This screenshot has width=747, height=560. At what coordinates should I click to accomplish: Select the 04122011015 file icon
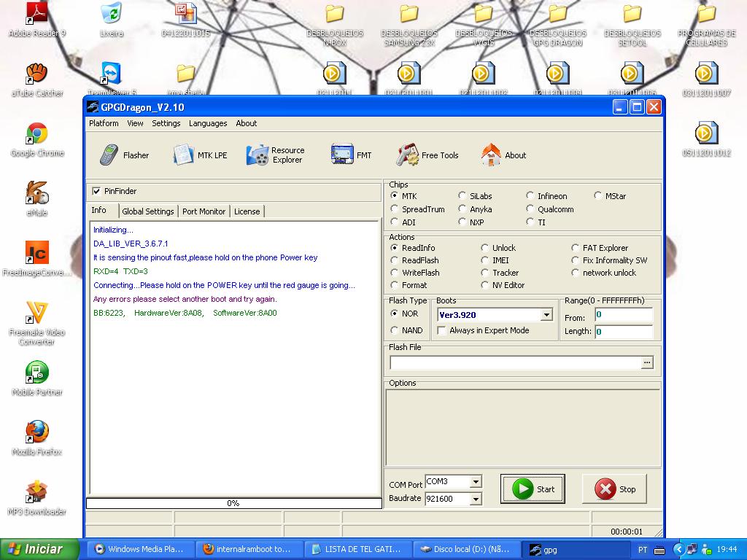tap(186, 20)
